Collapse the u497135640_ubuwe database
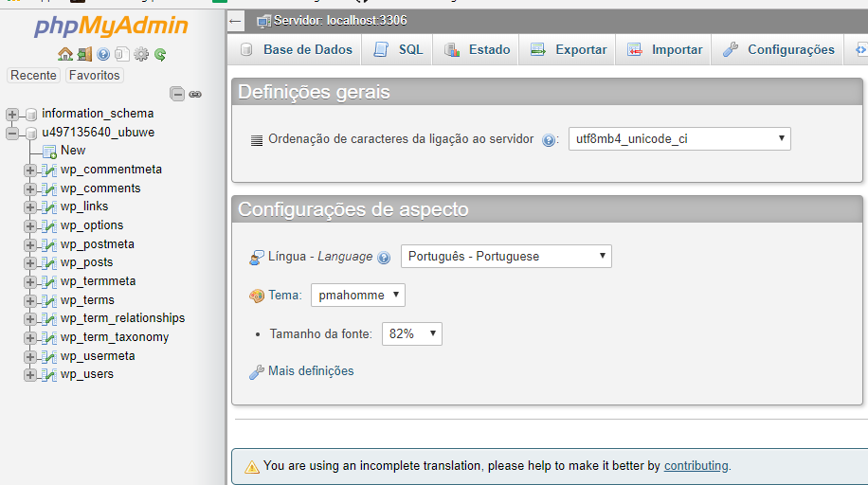868x485 pixels. [x=12, y=134]
